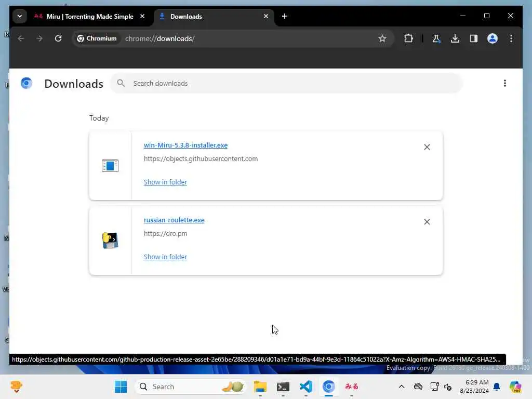Open the profile avatar menu
The height and width of the screenshot is (399, 532).
coord(493,38)
